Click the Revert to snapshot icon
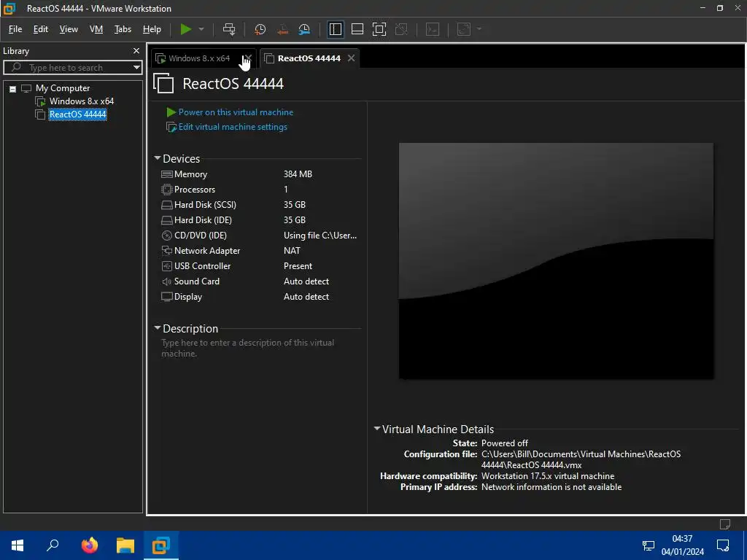Image resolution: width=747 pixels, height=560 pixels. click(282, 29)
